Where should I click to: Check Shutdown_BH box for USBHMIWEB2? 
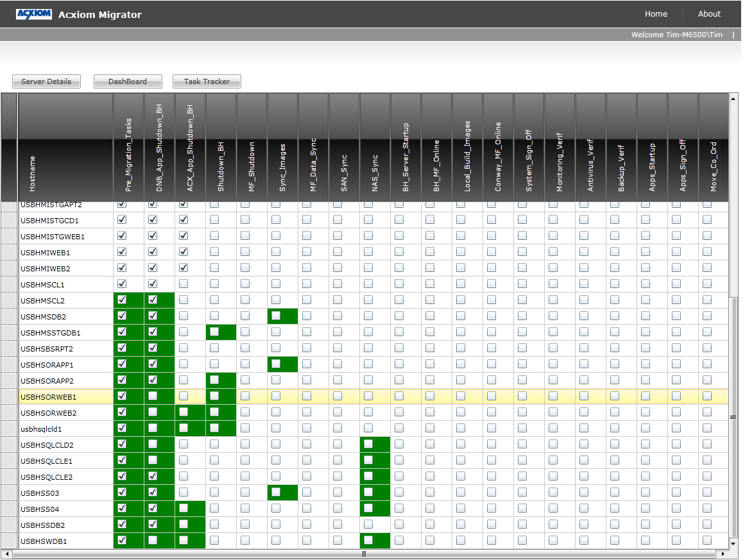[x=214, y=268]
